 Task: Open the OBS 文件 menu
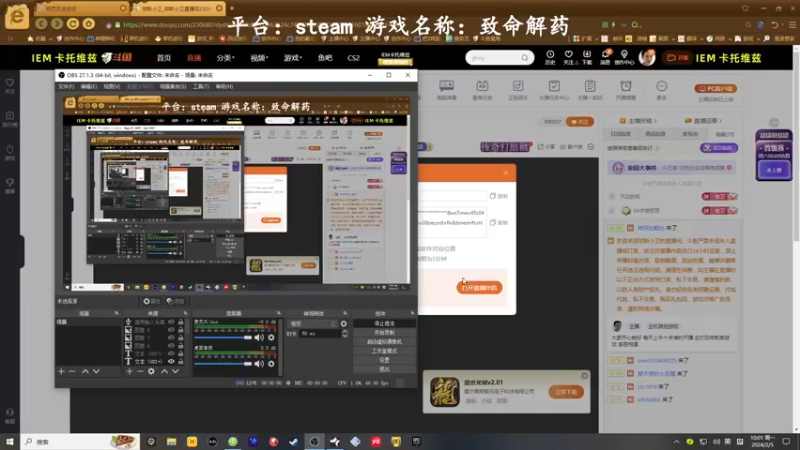pos(66,86)
